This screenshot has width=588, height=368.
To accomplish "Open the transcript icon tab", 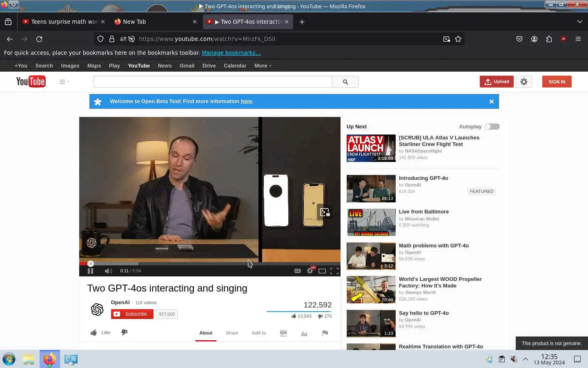I will point(283,333).
